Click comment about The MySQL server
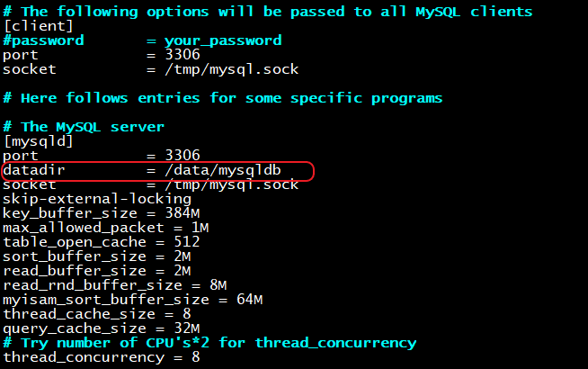Screen dimensions: 588x369 pos(84,127)
